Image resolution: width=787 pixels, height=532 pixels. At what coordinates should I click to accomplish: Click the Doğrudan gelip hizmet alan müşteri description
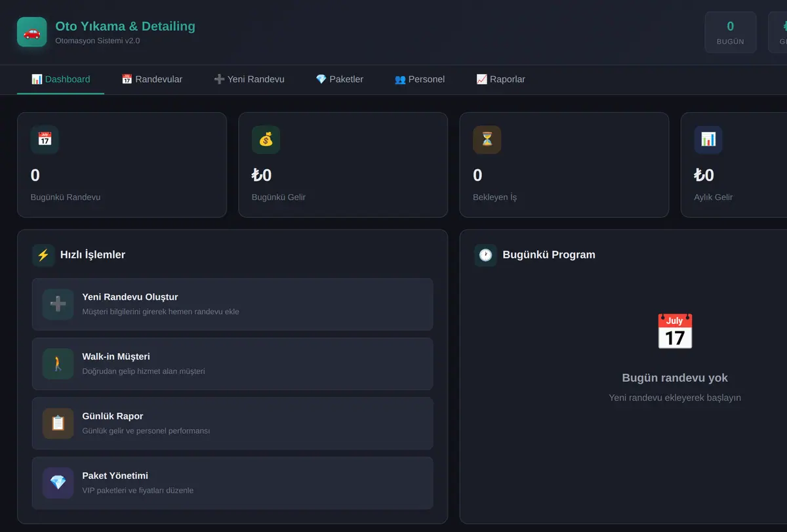(x=144, y=371)
